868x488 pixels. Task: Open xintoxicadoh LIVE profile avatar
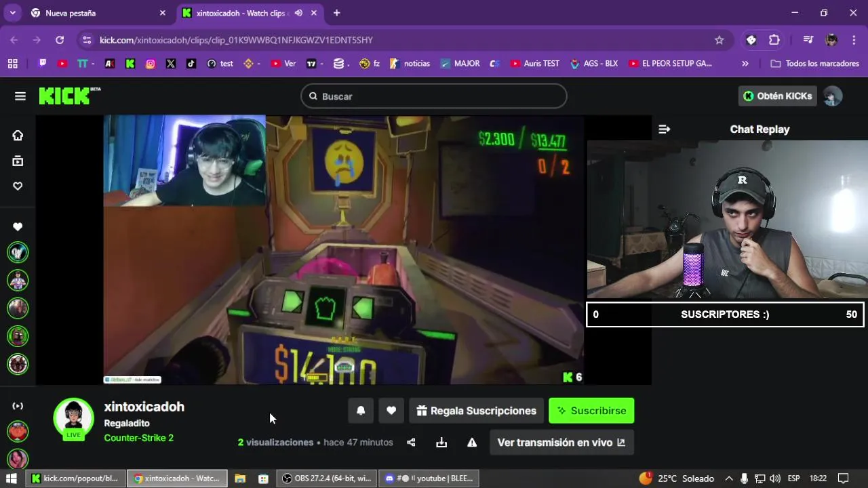(x=73, y=418)
